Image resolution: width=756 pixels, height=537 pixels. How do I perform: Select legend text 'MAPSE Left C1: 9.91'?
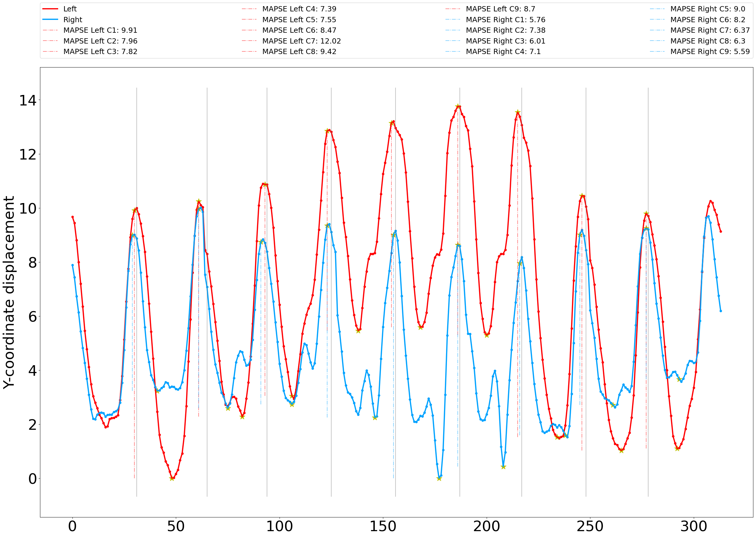pyautogui.click(x=100, y=30)
